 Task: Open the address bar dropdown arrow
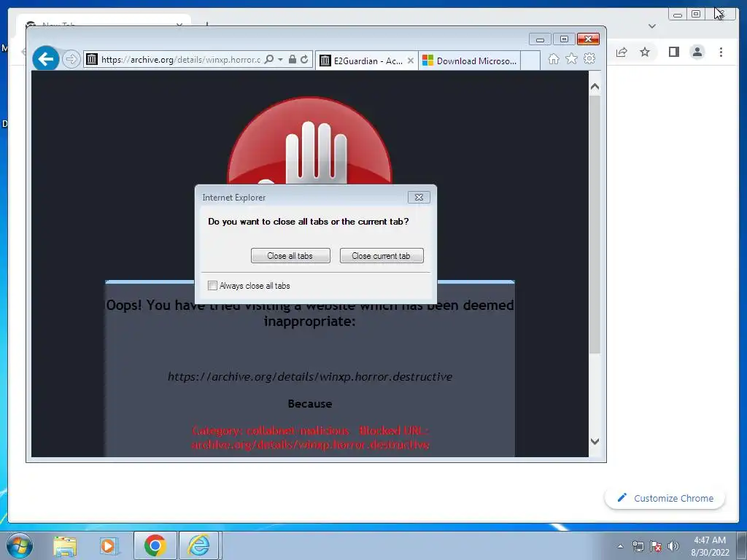click(280, 60)
